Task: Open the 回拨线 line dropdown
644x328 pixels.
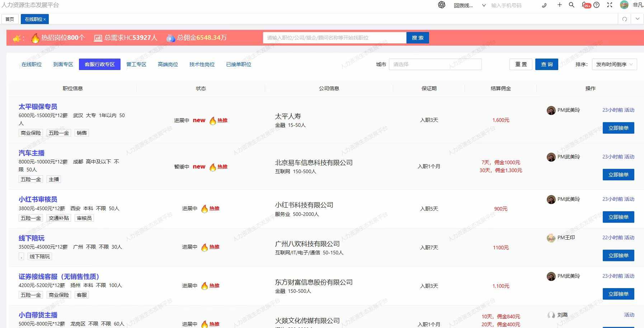Action: 469,5
